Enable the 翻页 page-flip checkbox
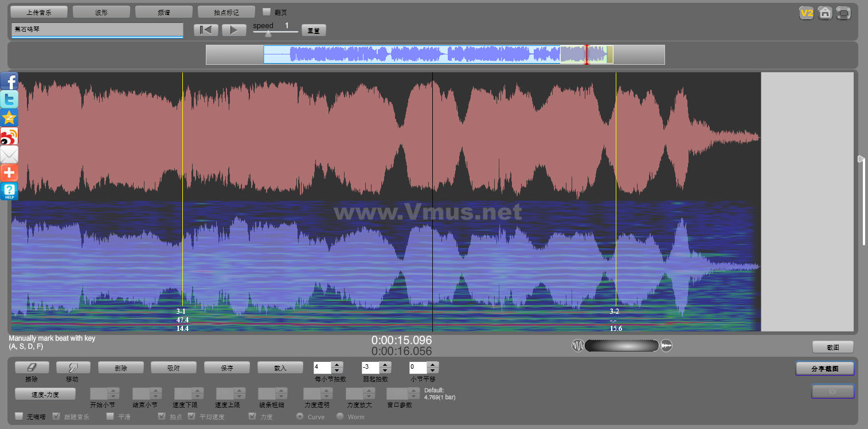 click(267, 11)
